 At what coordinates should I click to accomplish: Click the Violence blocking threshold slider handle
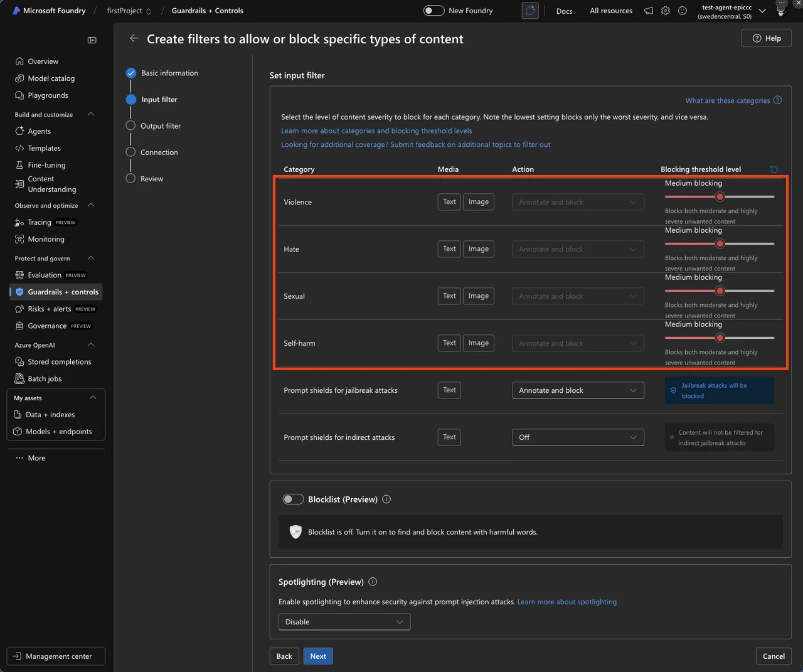click(x=720, y=196)
